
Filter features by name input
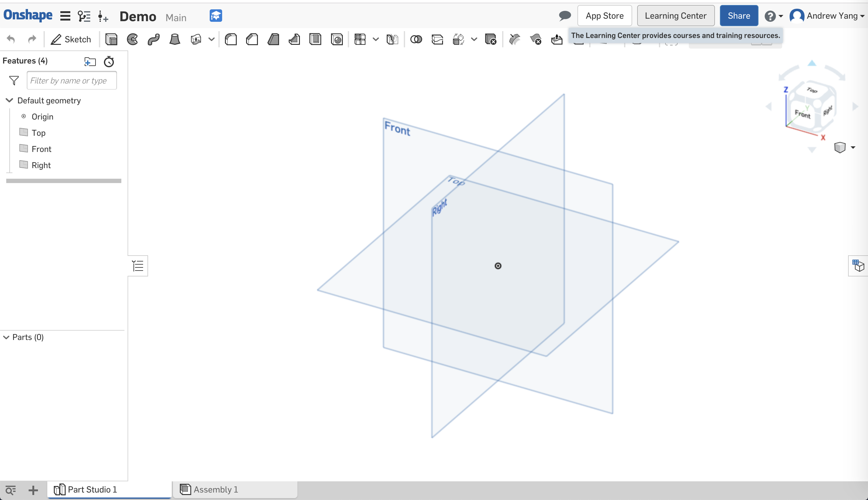(72, 81)
